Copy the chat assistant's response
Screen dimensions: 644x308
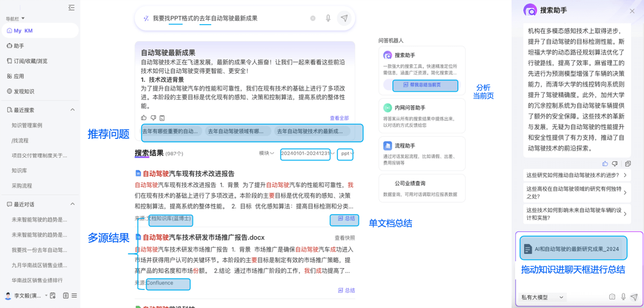[628, 164]
